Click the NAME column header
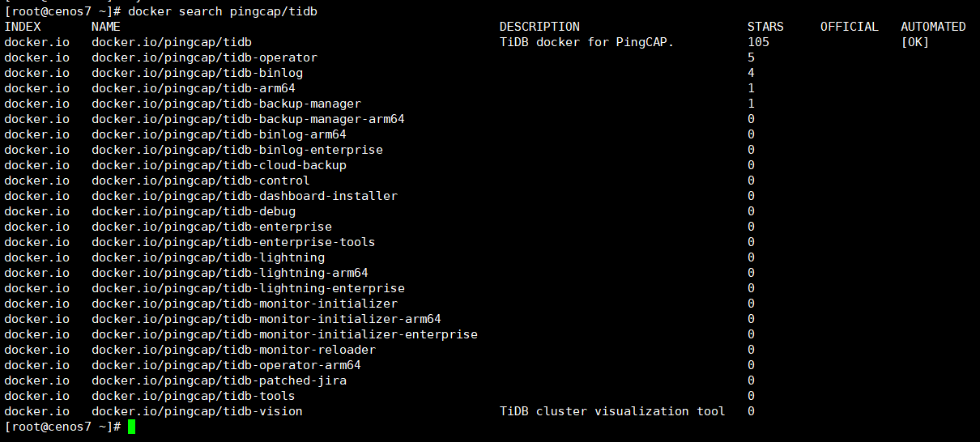980x442 pixels. [106, 27]
